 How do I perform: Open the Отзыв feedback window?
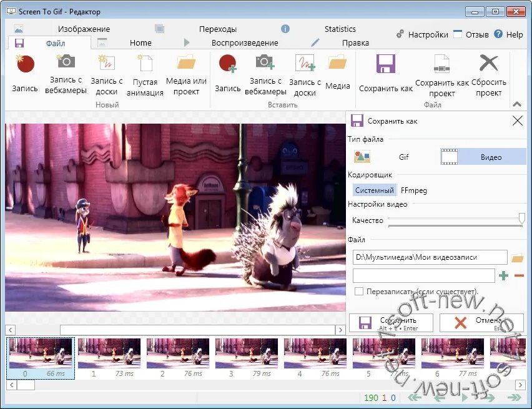(471, 34)
